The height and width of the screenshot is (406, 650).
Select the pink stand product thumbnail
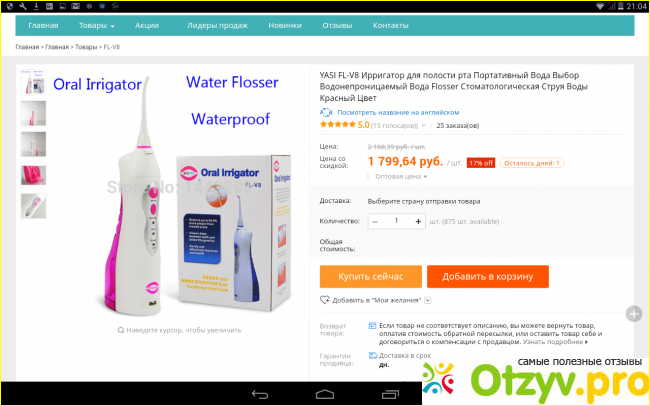point(34,175)
